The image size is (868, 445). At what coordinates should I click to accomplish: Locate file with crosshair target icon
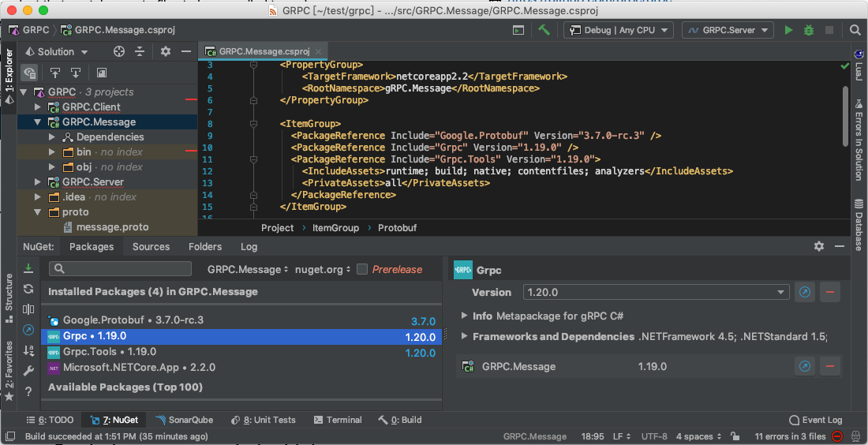pyautogui.click(x=118, y=51)
